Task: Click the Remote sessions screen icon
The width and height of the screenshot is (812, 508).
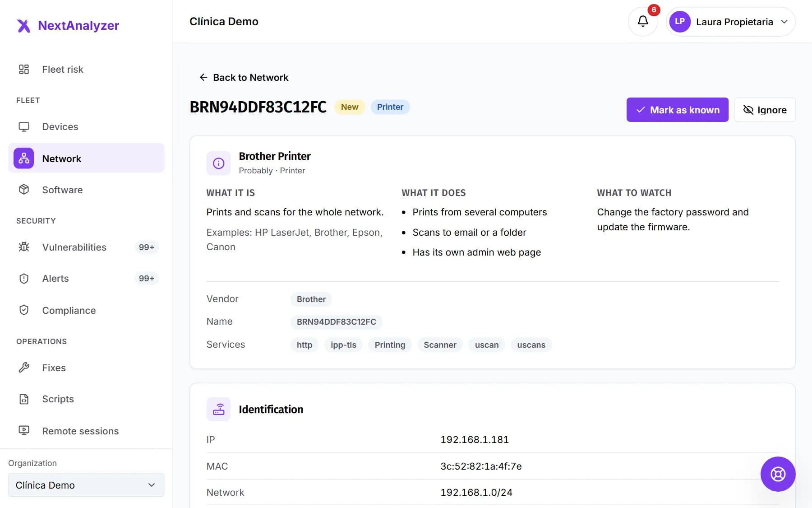Action: point(24,431)
